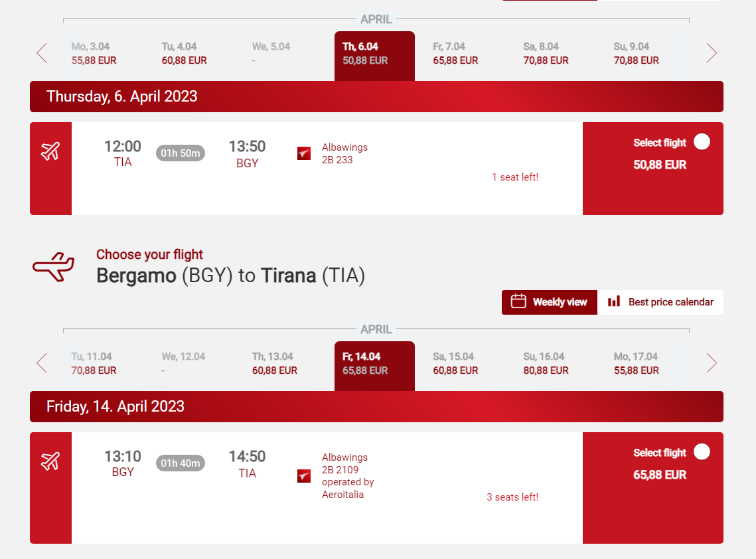Click the bar chart icon for Best price calendar
Screen dimensions: 756x559
point(614,301)
